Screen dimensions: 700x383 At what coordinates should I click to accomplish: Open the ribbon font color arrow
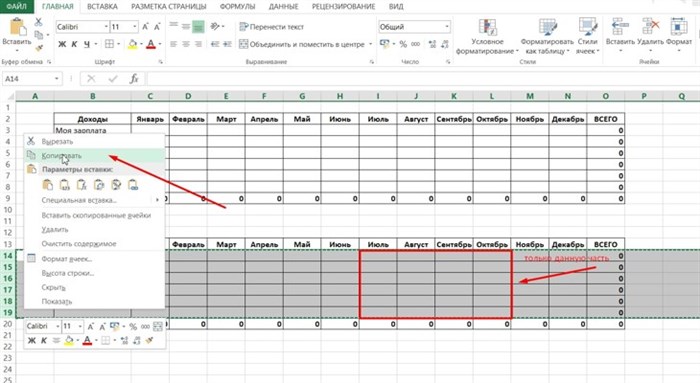pyautogui.click(x=159, y=44)
